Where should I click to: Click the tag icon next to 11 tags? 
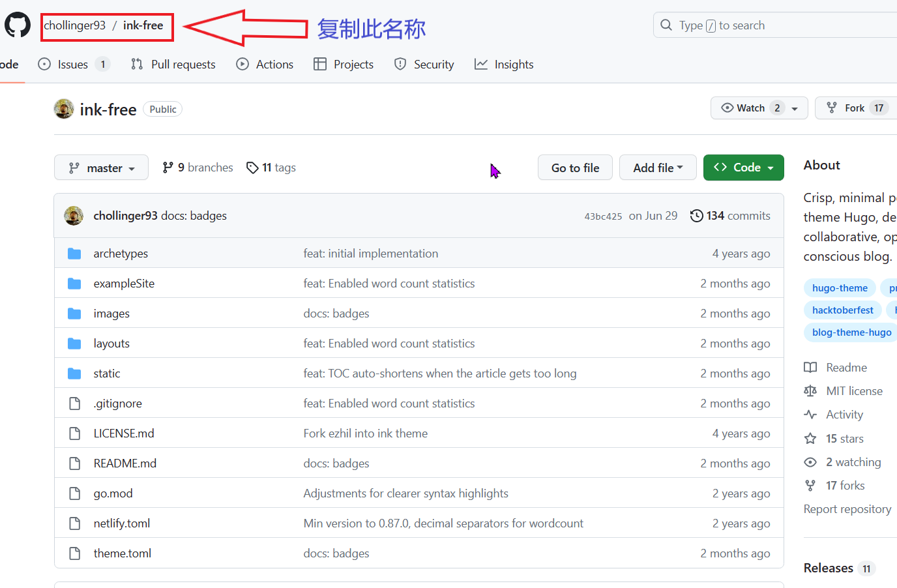[x=252, y=168]
